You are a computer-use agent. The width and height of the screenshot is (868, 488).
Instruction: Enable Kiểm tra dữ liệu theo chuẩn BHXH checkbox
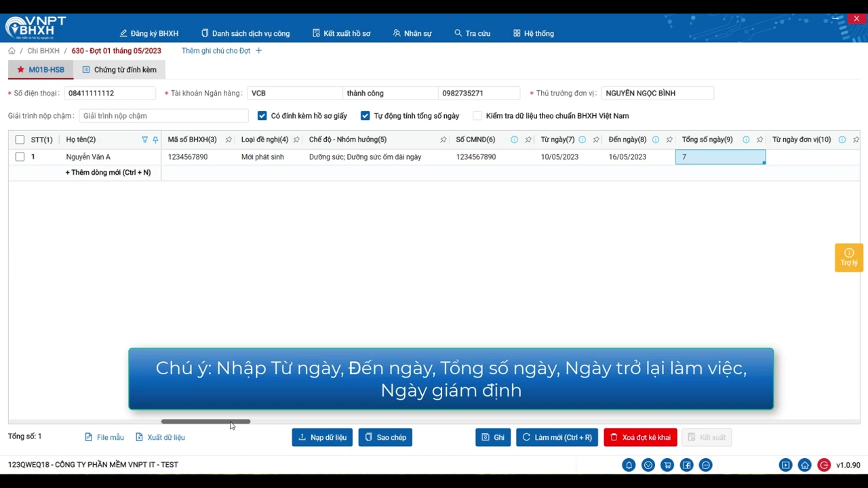point(477,116)
